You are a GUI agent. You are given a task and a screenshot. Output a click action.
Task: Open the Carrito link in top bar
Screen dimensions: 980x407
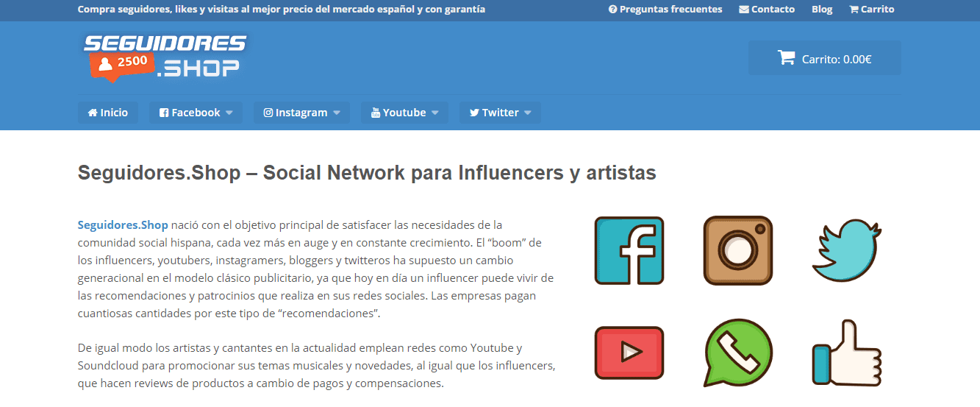872,10
